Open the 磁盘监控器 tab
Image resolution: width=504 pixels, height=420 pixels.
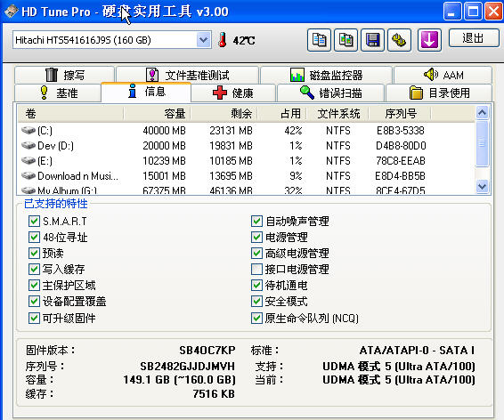point(326,75)
